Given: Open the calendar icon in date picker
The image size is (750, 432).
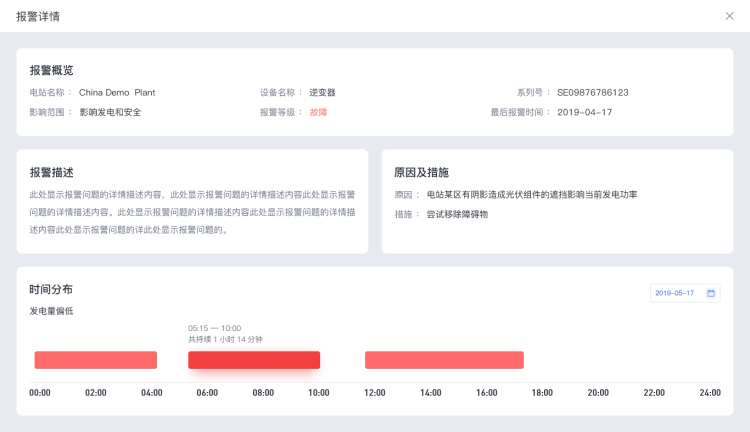Looking at the screenshot, I should click(x=711, y=293).
